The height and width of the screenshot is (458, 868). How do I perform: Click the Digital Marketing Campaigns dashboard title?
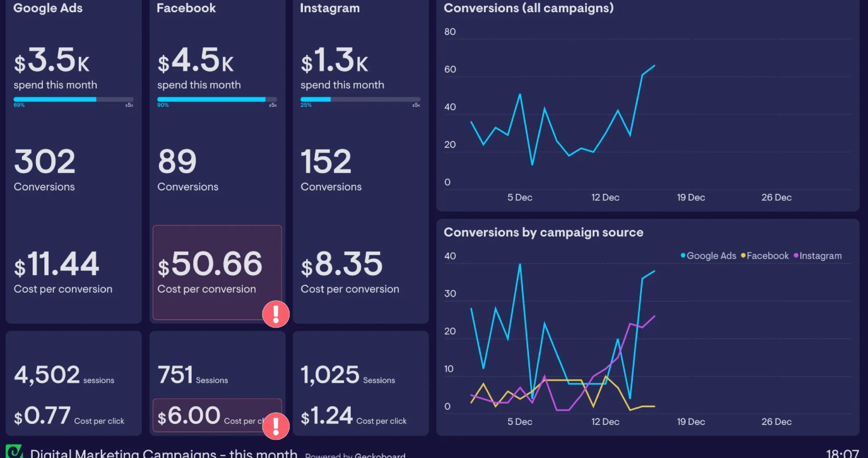click(x=163, y=454)
